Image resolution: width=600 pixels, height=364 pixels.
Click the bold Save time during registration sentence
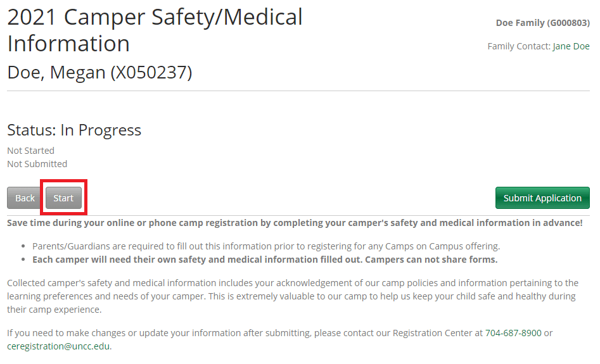pyautogui.click(x=295, y=223)
